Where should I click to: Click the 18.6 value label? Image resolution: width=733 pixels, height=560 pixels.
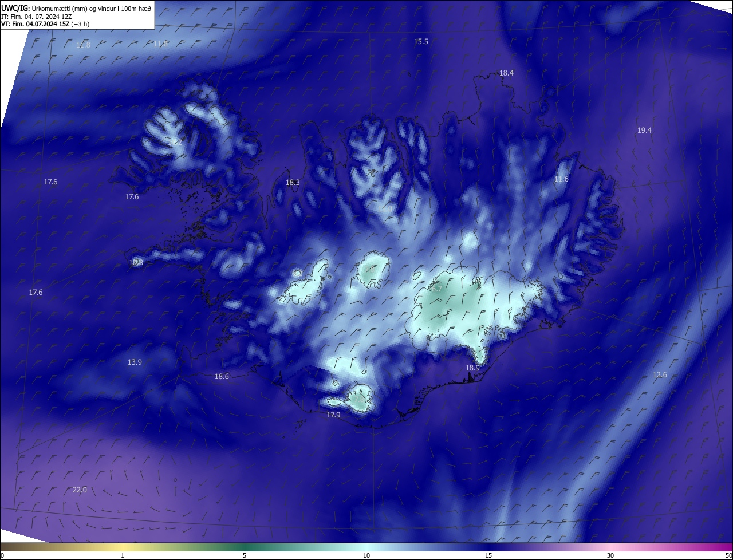tap(222, 377)
